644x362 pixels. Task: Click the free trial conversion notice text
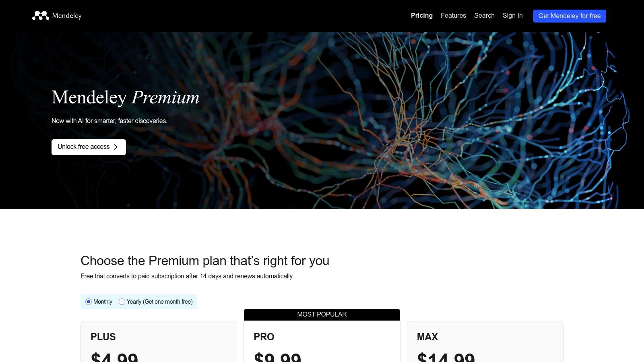187,276
